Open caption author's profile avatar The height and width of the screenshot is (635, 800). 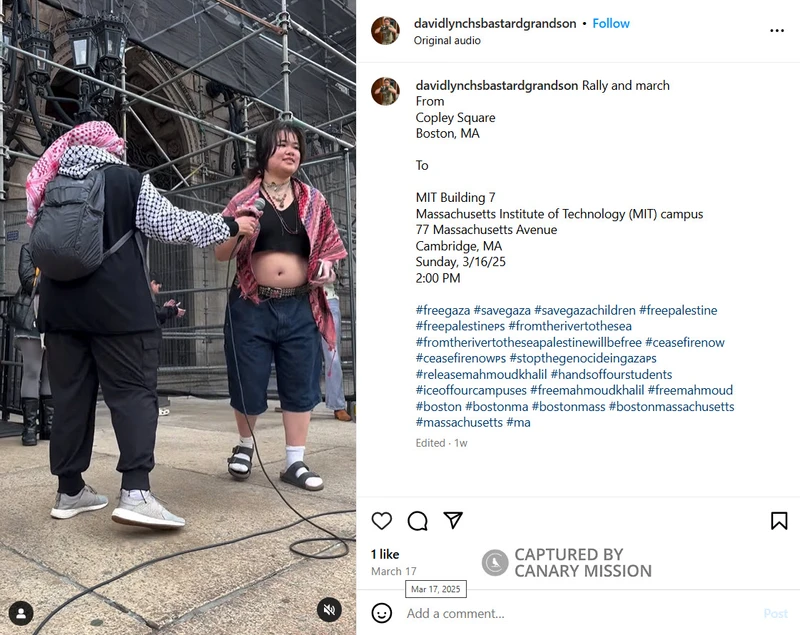(385, 91)
